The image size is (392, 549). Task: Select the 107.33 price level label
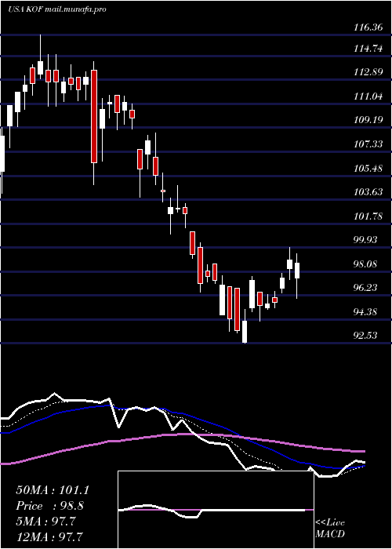click(368, 144)
